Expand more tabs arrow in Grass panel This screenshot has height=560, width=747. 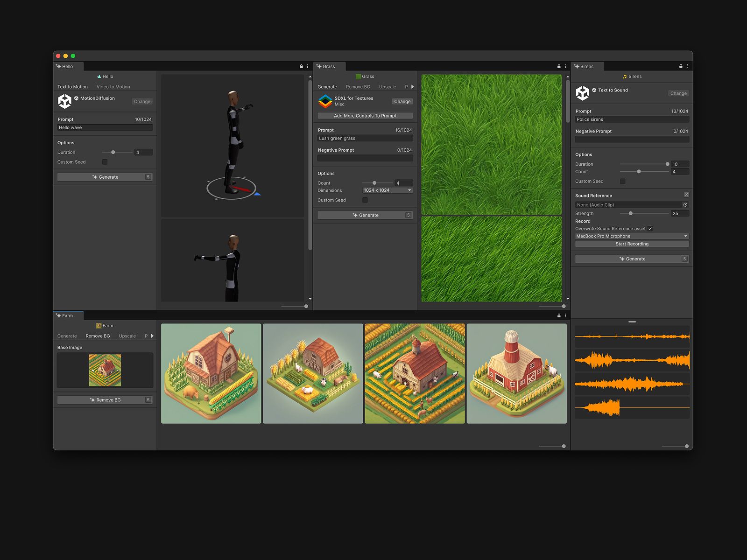(412, 87)
